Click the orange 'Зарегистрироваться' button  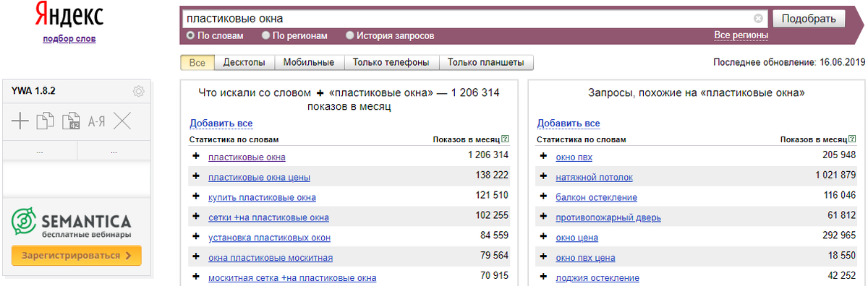point(76,255)
